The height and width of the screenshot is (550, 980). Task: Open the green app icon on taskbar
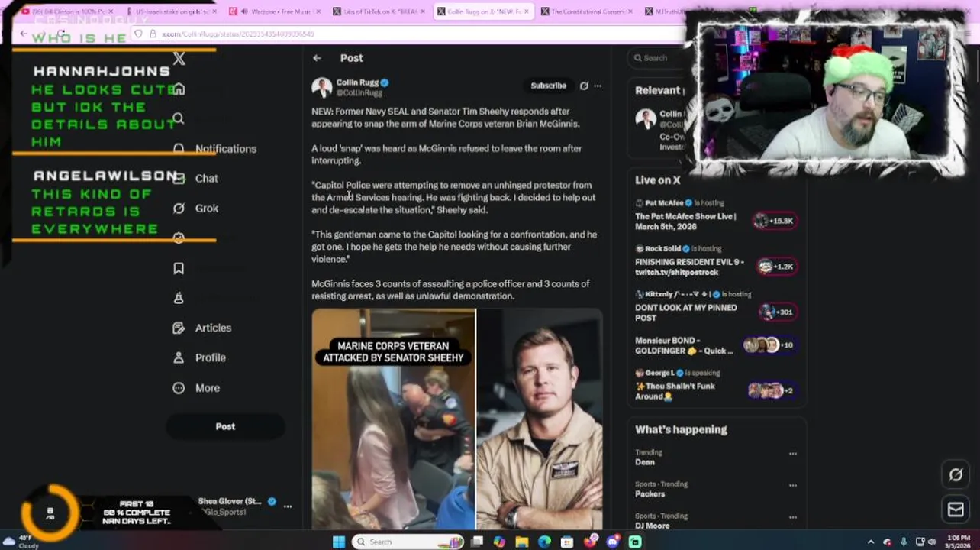click(x=635, y=542)
